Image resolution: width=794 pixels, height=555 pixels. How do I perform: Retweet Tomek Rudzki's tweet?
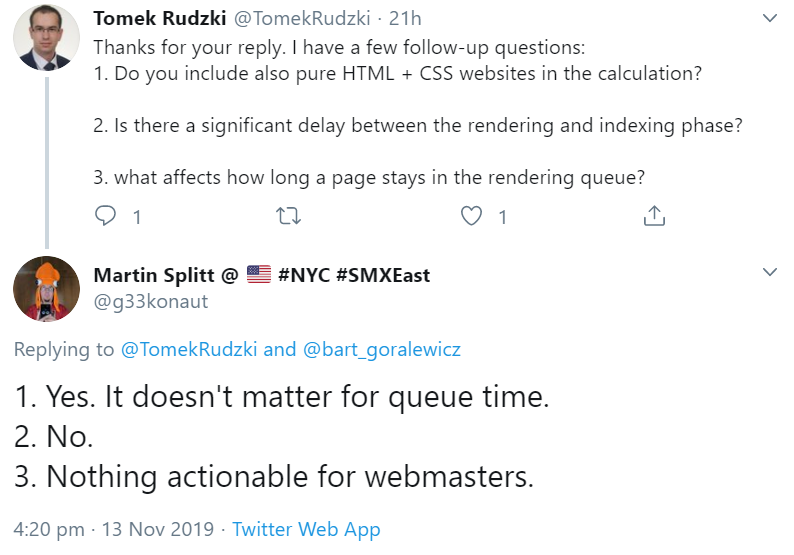[288, 216]
